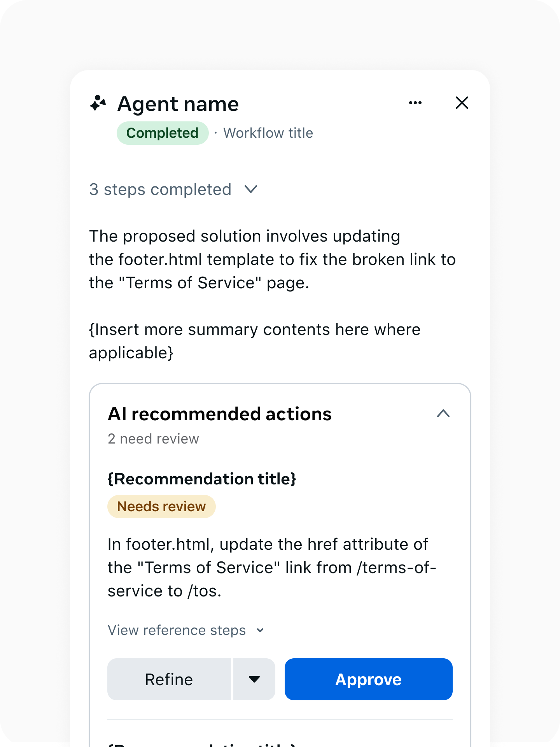Click the Needs review badge
This screenshot has width=560, height=747.
[161, 507]
